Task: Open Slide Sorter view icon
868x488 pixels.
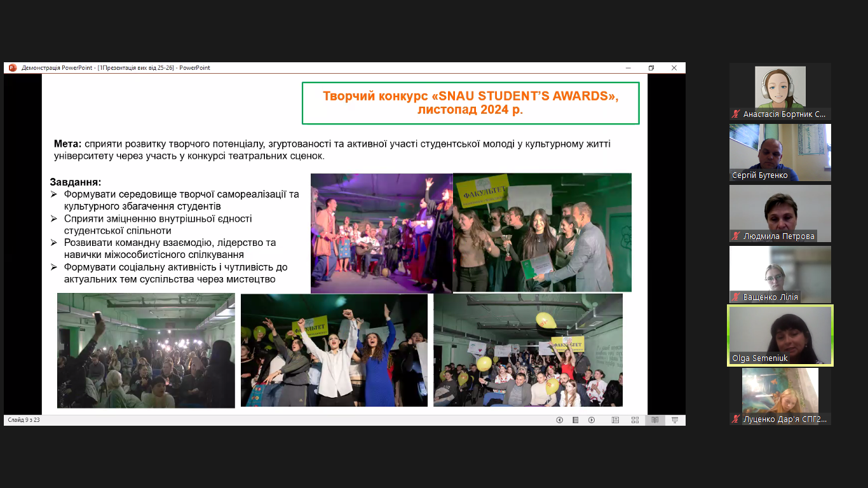Action: click(635, 420)
